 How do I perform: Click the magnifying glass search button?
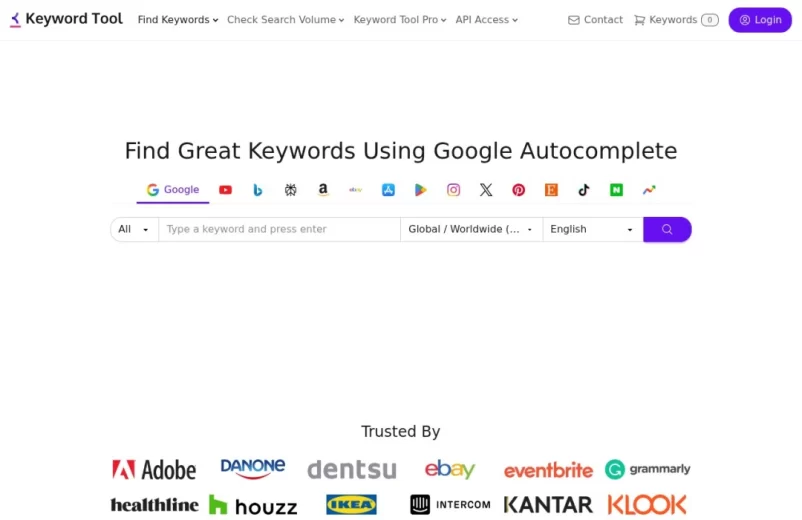tap(667, 229)
